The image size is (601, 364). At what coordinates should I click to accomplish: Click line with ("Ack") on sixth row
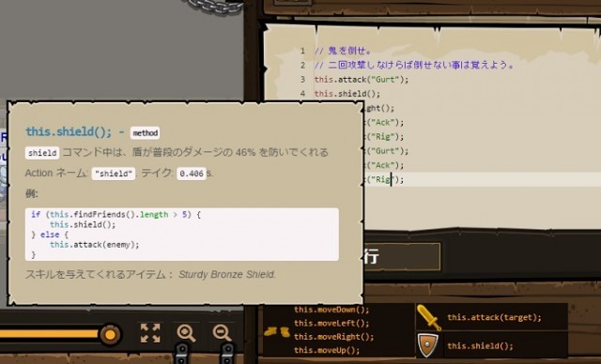pyautogui.click(x=384, y=123)
